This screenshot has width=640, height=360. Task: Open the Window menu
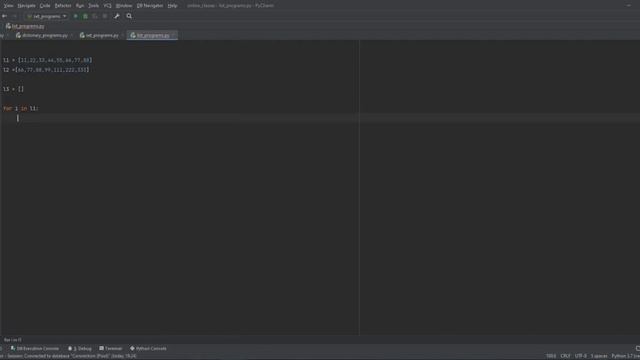pyautogui.click(x=124, y=6)
